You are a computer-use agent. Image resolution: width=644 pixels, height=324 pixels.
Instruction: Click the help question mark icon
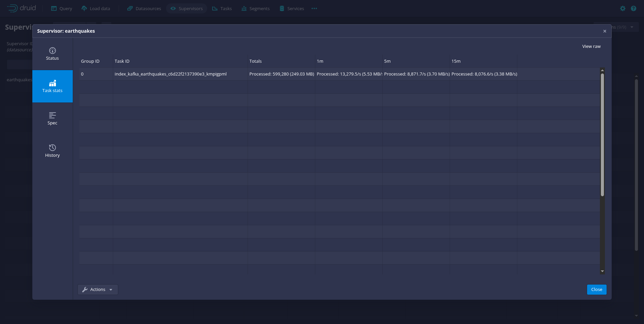634,8
